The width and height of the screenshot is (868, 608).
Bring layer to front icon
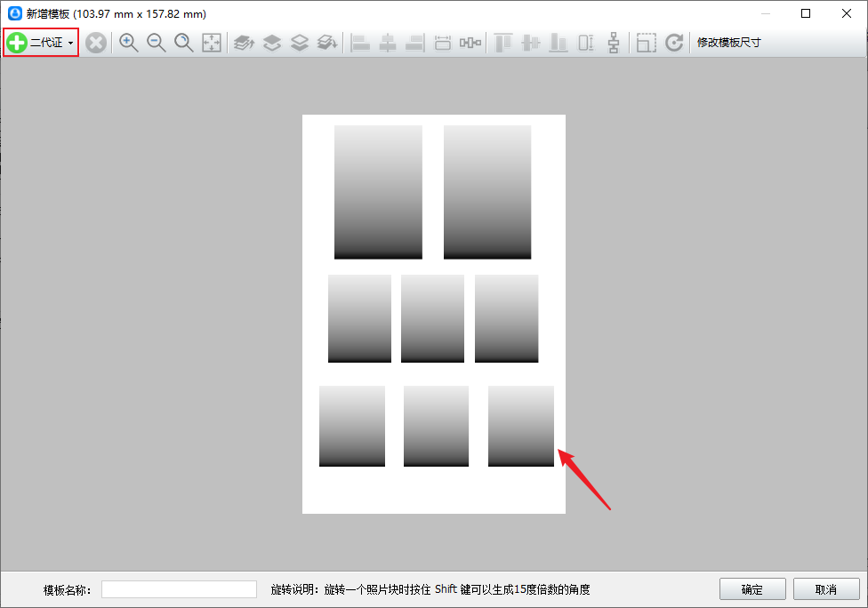(x=244, y=43)
